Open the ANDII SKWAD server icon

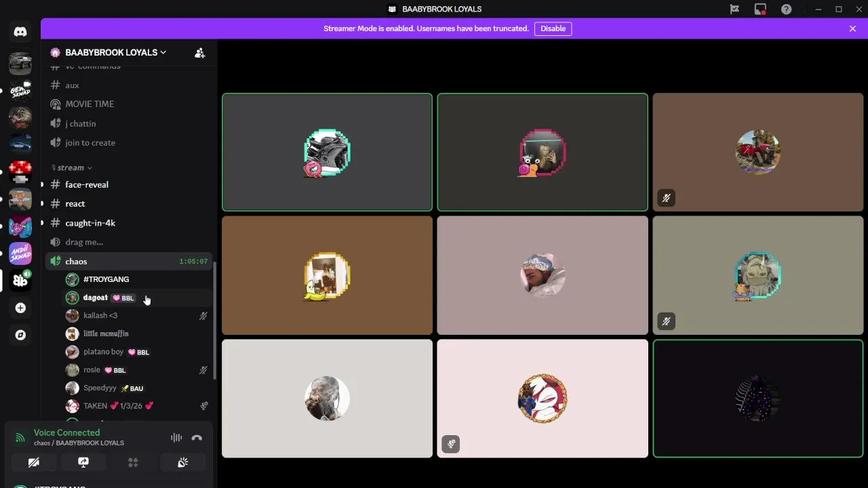coord(20,253)
